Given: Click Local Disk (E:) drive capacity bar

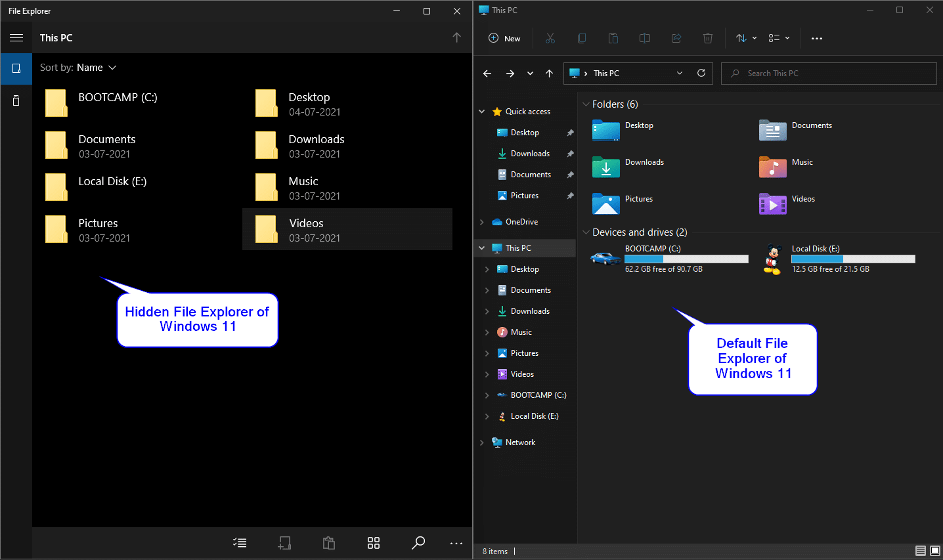Looking at the screenshot, I should (x=853, y=259).
